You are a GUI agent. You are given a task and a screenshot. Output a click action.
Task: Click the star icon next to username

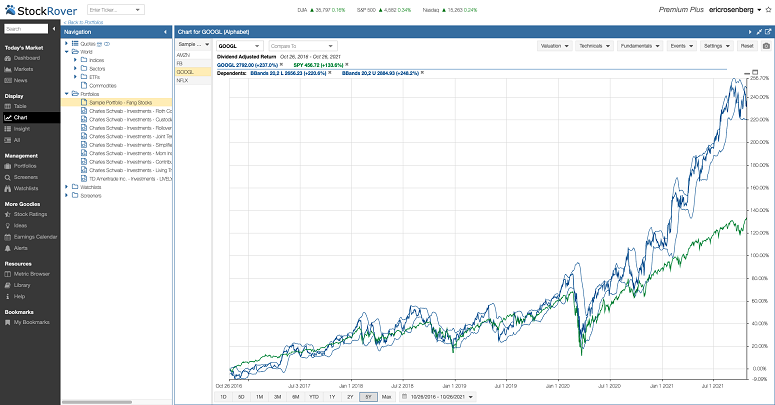(768, 9)
